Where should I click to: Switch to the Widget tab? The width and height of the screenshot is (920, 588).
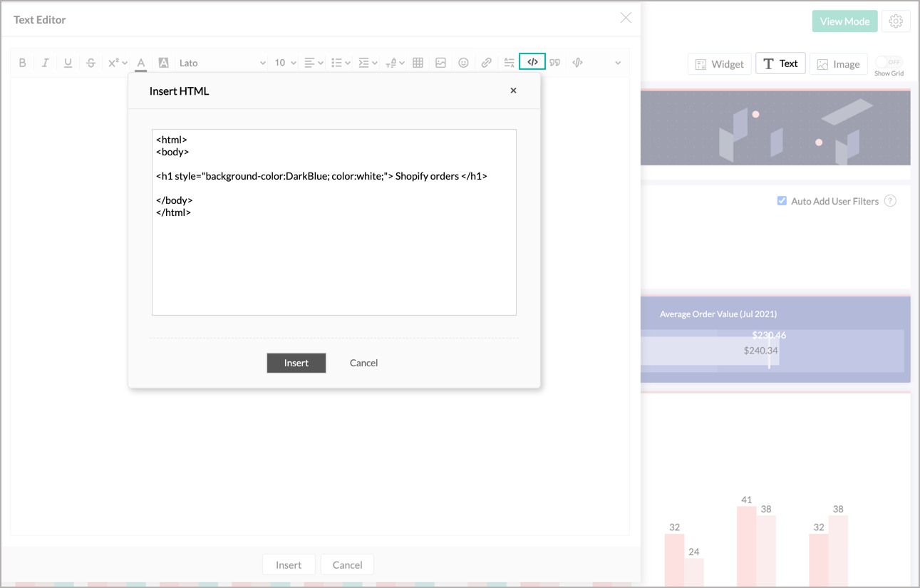click(720, 63)
